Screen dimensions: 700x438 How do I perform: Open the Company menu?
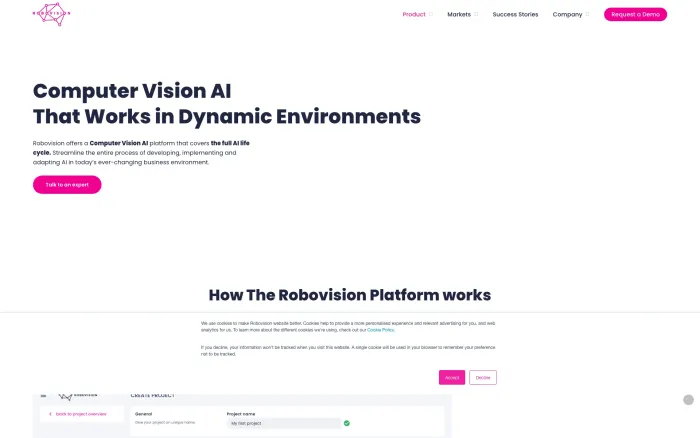567,14
